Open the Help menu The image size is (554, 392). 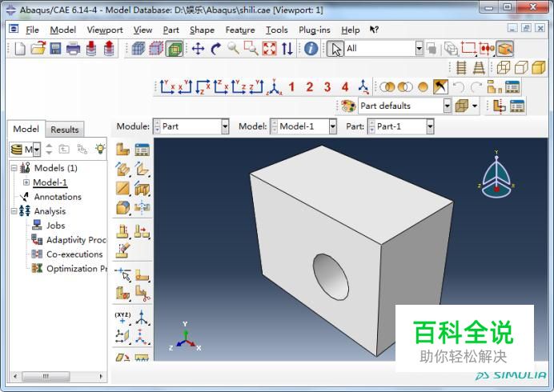[350, 30]
